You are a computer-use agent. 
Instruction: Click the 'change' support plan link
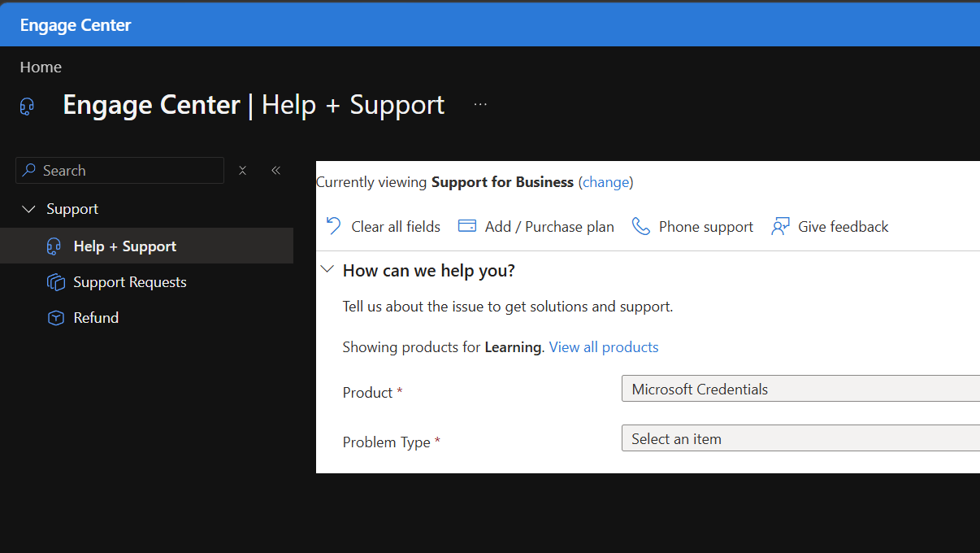coord(606,182)
